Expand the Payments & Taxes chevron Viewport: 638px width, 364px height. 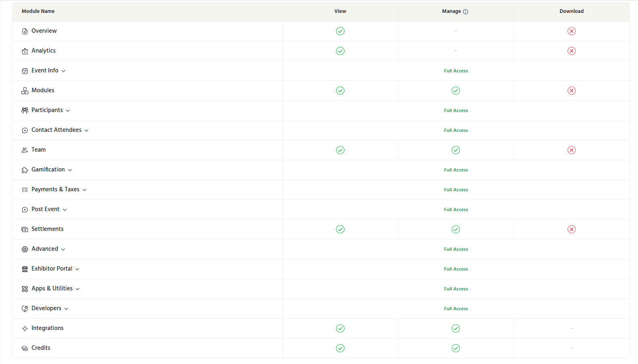point(85,190)
